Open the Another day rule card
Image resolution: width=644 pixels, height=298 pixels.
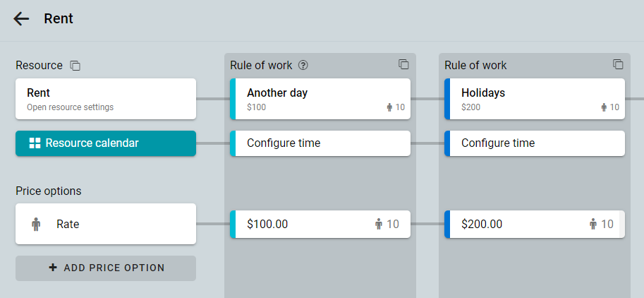click(320, 99)
